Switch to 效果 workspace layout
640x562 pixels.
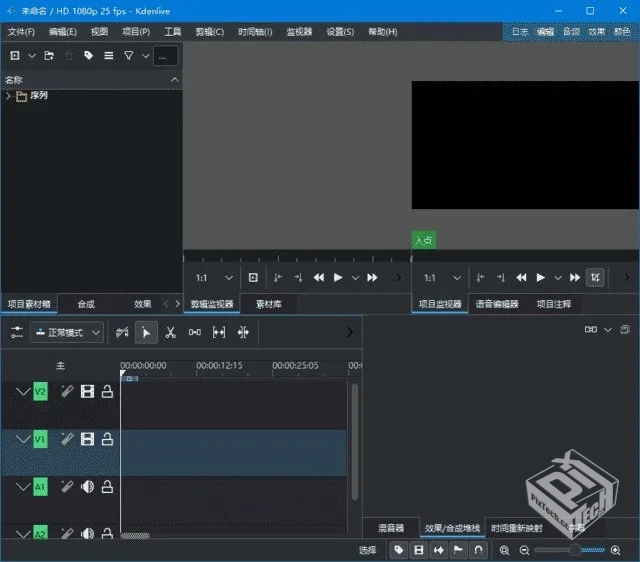pyautogui.click(x=596, y=32)
